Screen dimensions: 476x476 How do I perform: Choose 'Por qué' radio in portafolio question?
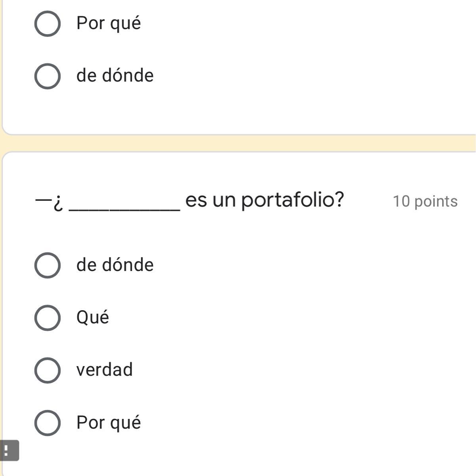pos(48,423)
